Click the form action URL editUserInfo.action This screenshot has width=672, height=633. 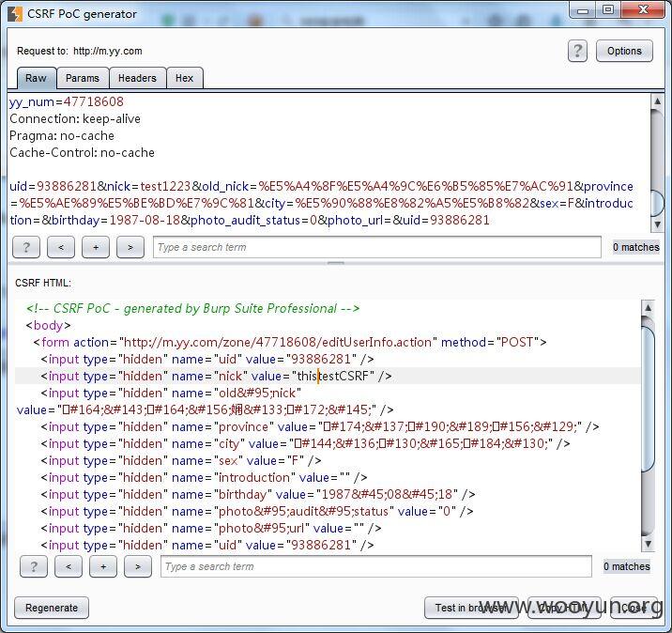tap(278, 342)
